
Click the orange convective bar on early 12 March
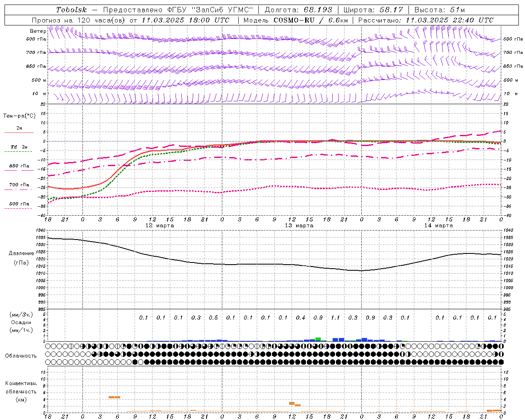click(114, 397)
